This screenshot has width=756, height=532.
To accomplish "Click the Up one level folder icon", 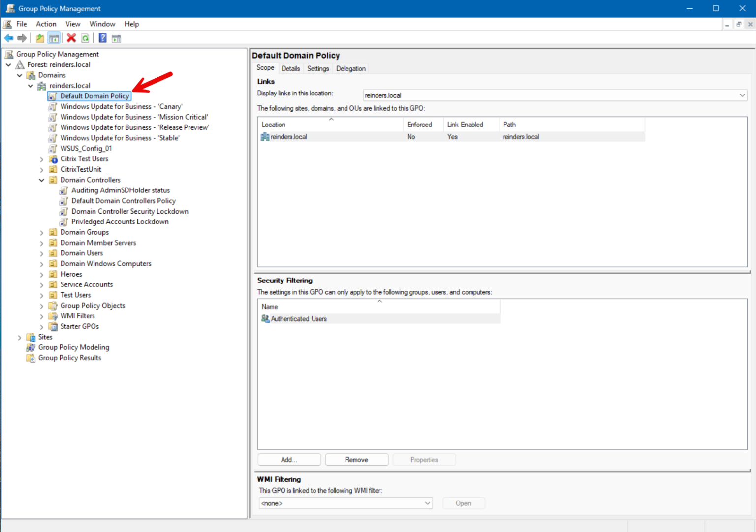I will (39, 38).
